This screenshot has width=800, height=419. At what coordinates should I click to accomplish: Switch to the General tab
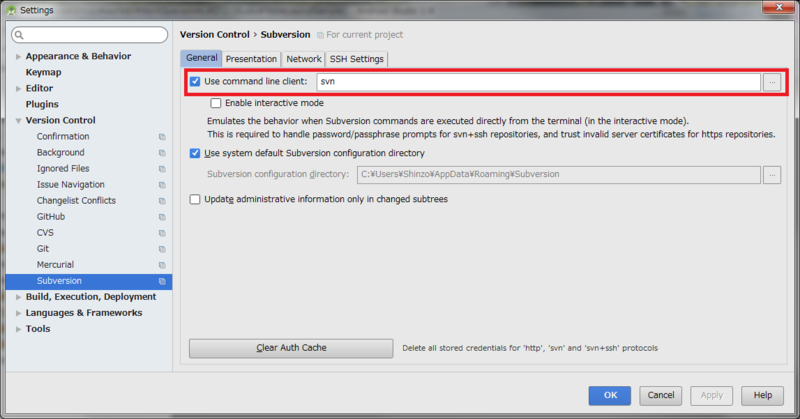(202, 58)
